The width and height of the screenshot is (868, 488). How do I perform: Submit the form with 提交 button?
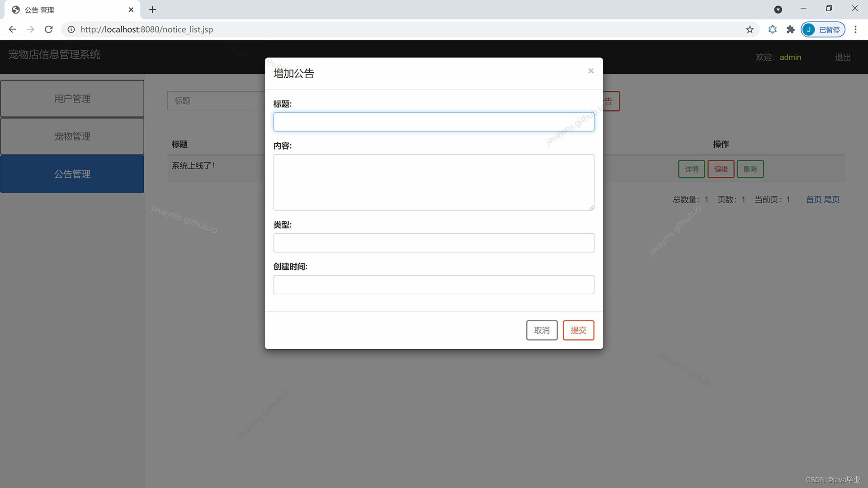click(578, 330)
